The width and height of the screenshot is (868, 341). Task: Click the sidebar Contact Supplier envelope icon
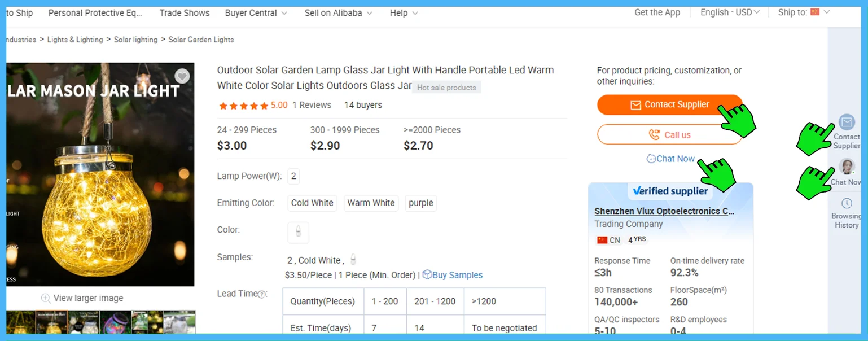pos(847,122)
